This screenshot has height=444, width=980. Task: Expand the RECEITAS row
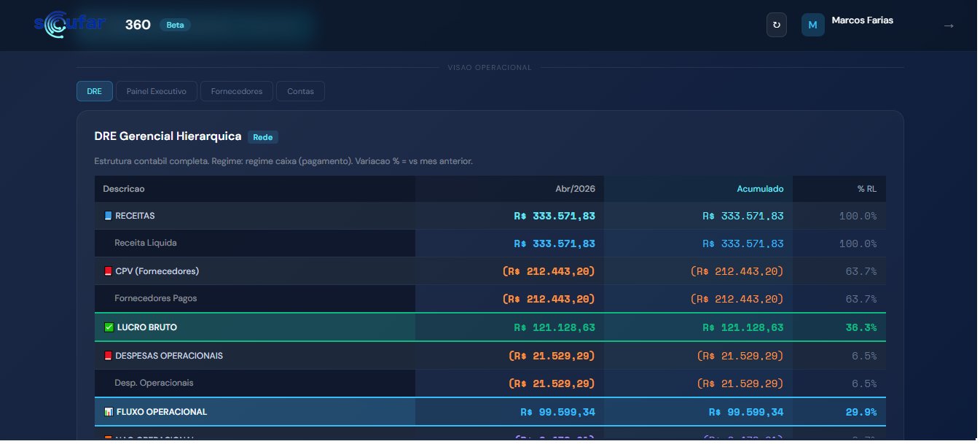point(490,216)
